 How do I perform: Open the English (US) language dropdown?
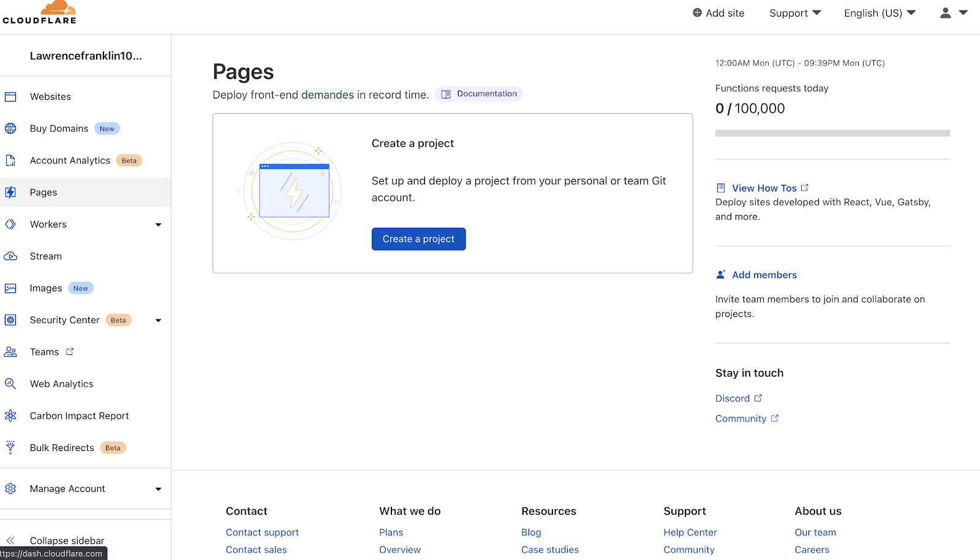880,13
